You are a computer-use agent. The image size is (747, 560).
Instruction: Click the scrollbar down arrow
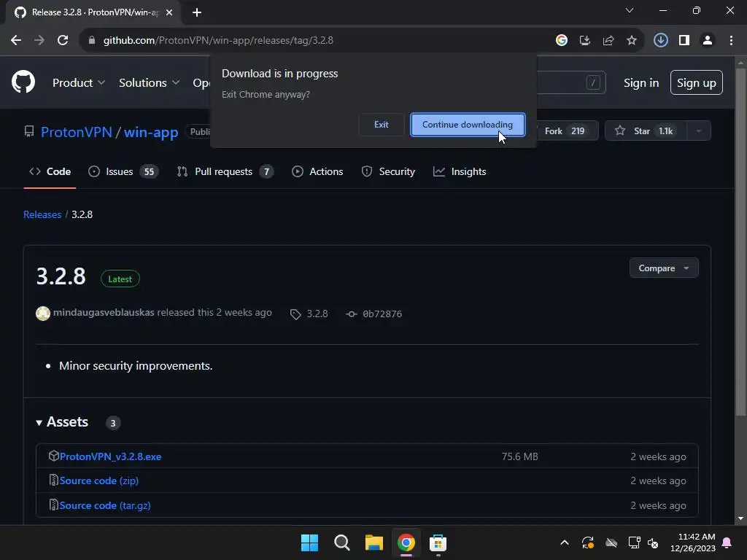[x=740, y=519]
